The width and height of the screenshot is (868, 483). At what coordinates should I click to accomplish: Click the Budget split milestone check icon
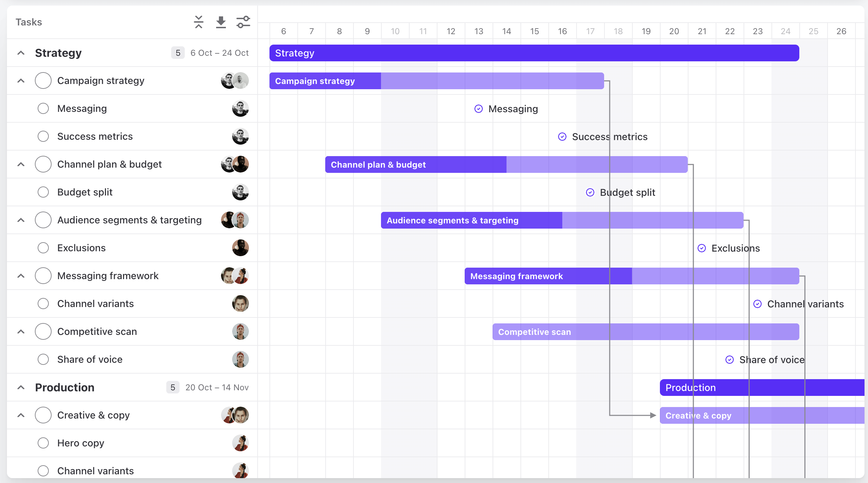point(590,192)
